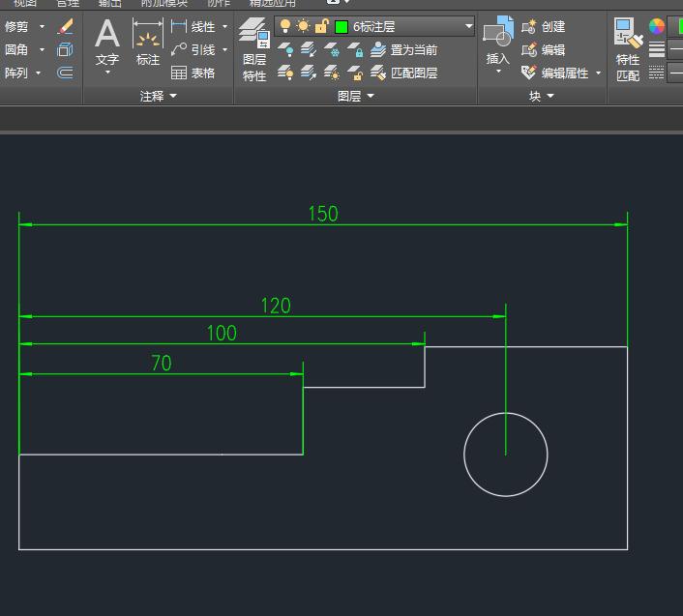Select the 150 dimension text
This screenshot has height=616, width=683.
coord(323,214)
